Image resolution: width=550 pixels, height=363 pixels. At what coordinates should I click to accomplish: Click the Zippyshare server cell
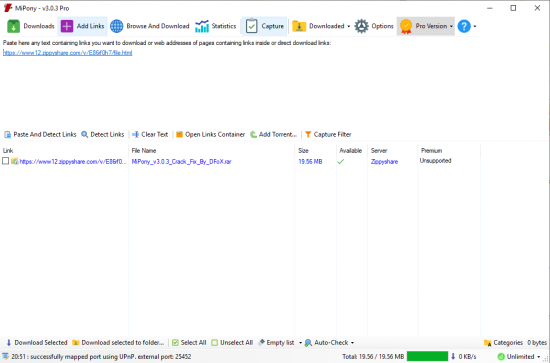[384, 162]
